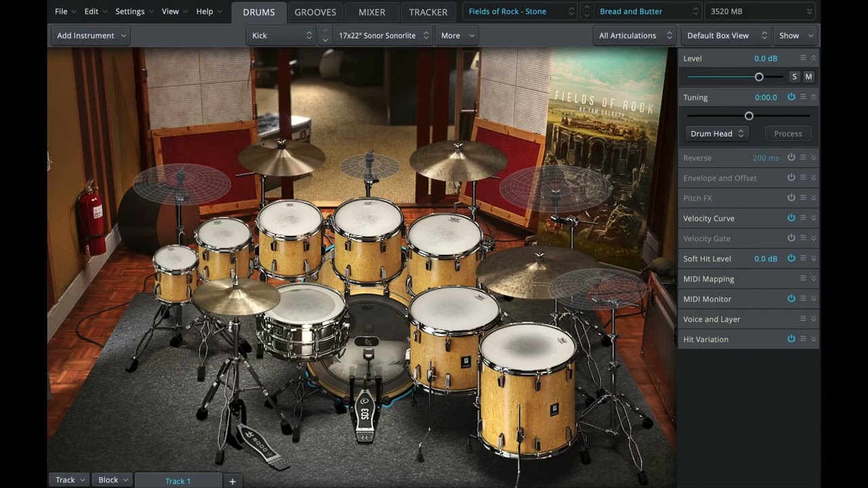Click the Reverse 200 ms value
The width and height of the screenshot is (868, 488).
click(x=766, y=158)
